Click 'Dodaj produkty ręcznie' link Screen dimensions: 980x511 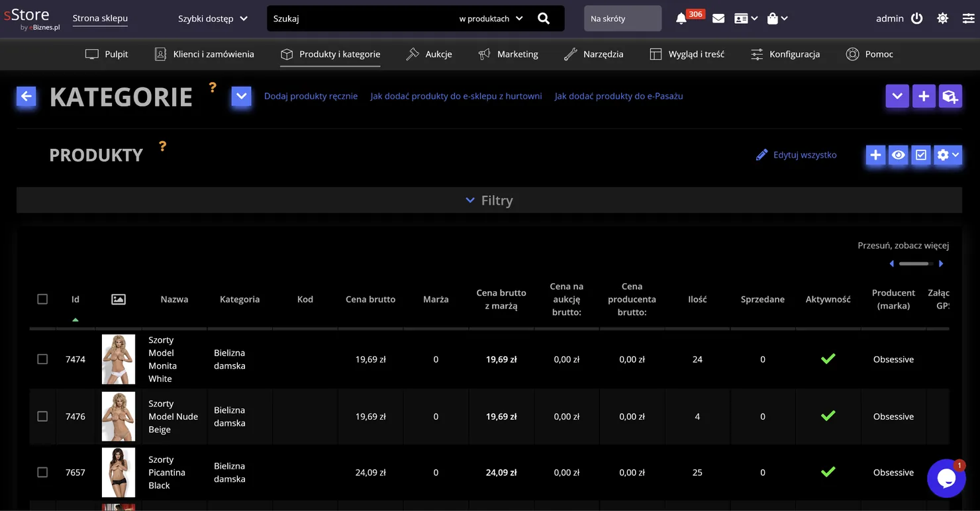311,96
